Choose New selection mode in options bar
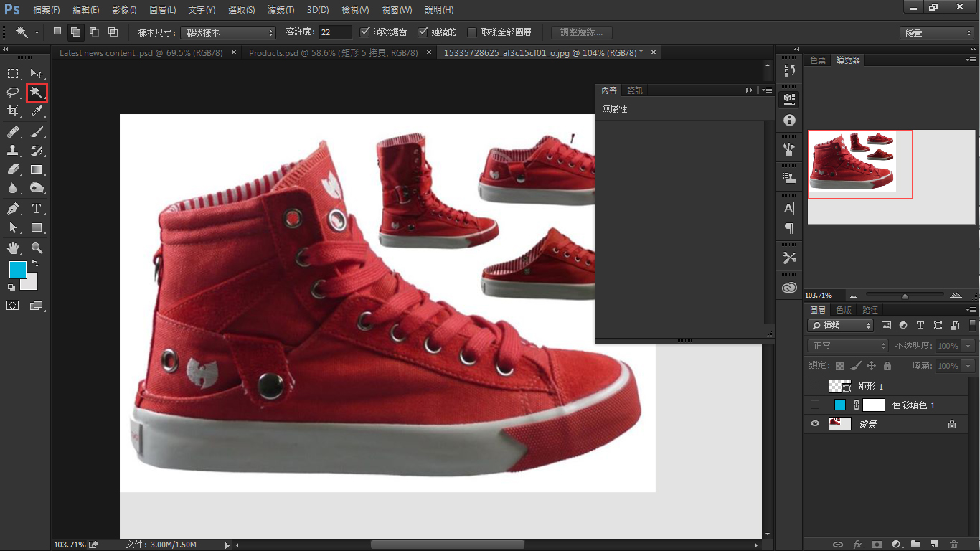Viewport: 980px width, 551px height. point(57,32)
